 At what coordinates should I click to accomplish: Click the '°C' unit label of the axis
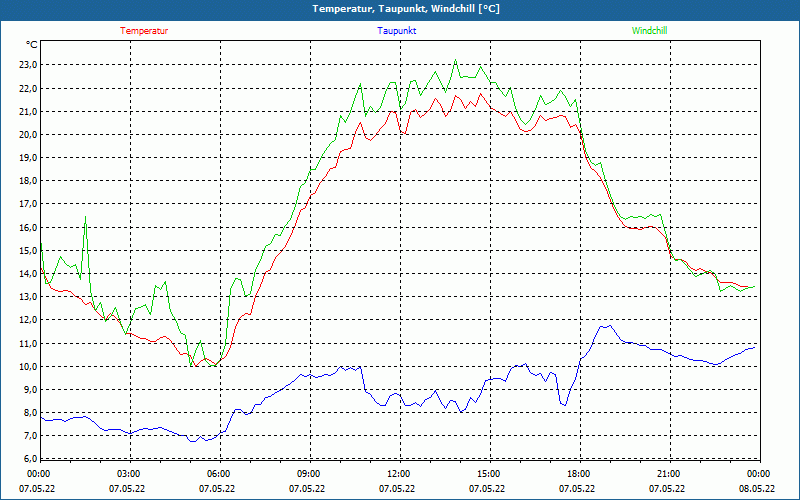[32, 45]
